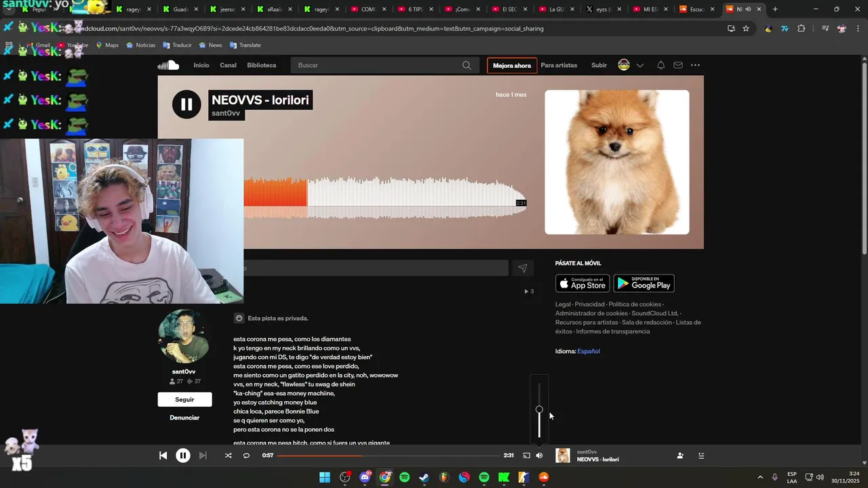
Task: Click the search magnifier icon
Action: click(467, 65)
